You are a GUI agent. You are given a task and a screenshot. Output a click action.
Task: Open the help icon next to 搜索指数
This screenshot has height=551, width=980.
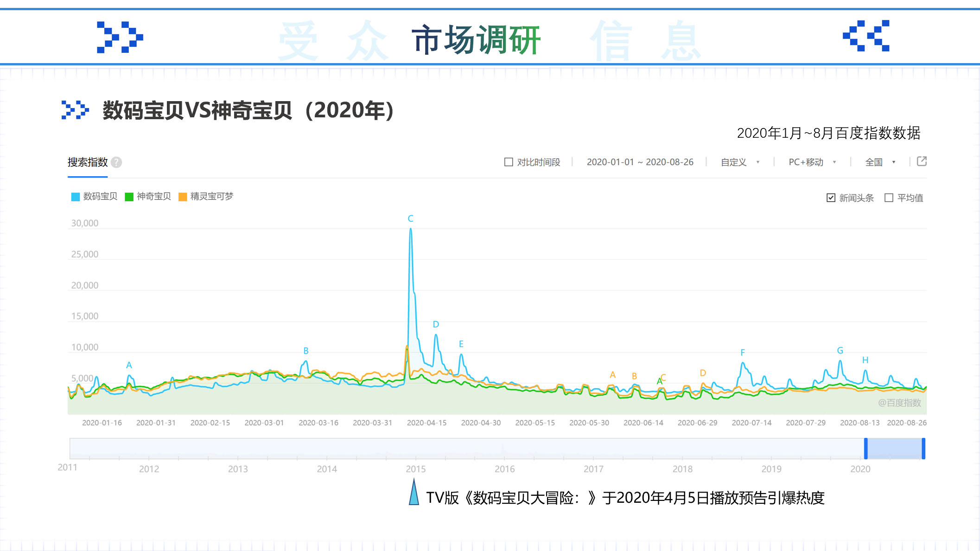click(x=116, y=162)
